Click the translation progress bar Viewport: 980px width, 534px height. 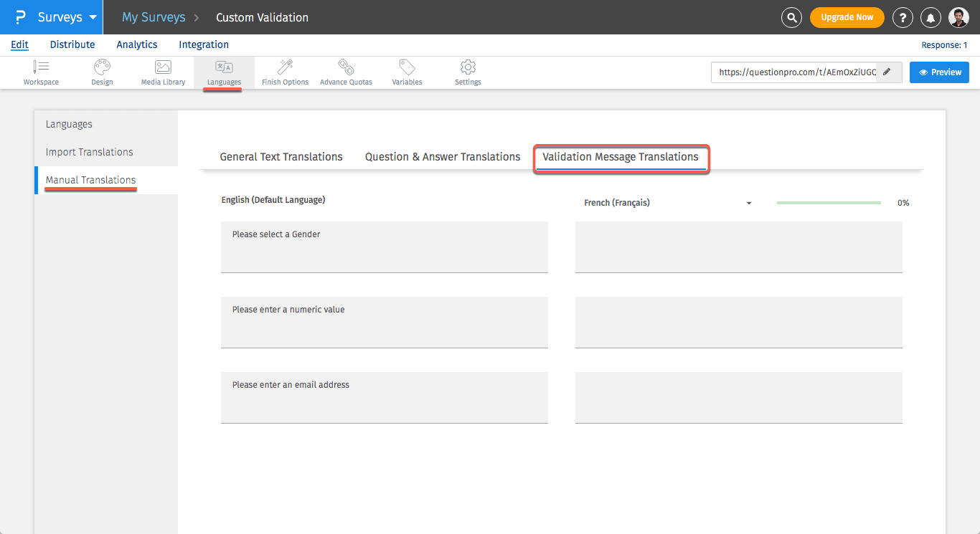coord(829,203)
